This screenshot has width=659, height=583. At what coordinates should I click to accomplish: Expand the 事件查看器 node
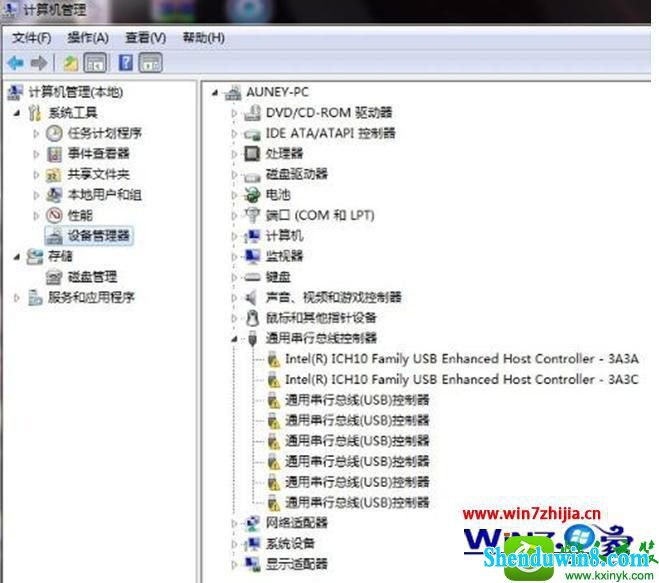(x=37, y=154)
